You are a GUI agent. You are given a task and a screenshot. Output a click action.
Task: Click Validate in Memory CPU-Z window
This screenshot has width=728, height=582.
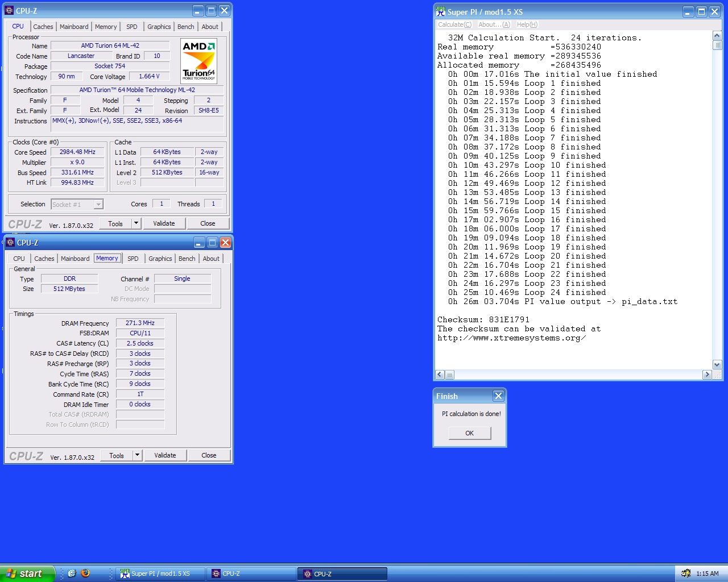[165, 456]
